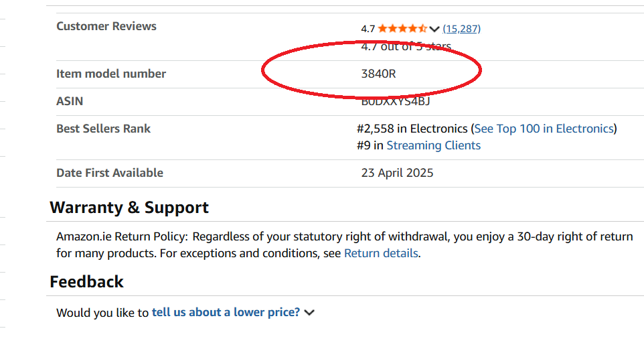
Task: Click the ASIN value text
Action: (395, 102)
